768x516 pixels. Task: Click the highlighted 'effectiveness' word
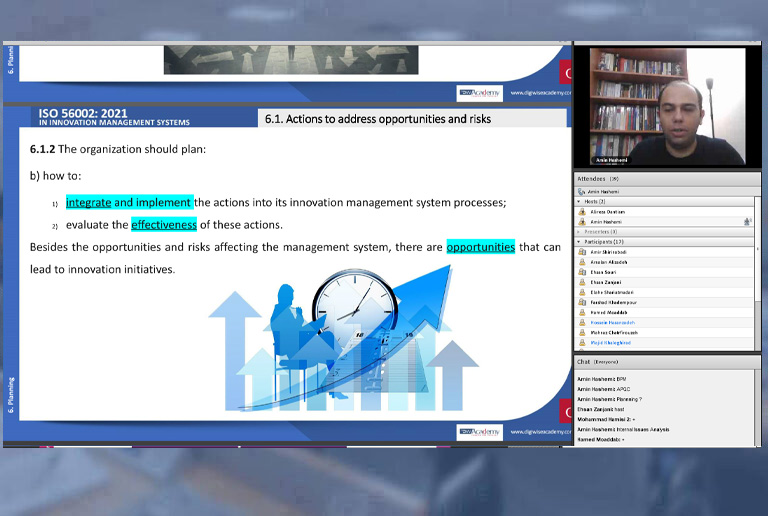pyautogui.click(x=164, y=225)
